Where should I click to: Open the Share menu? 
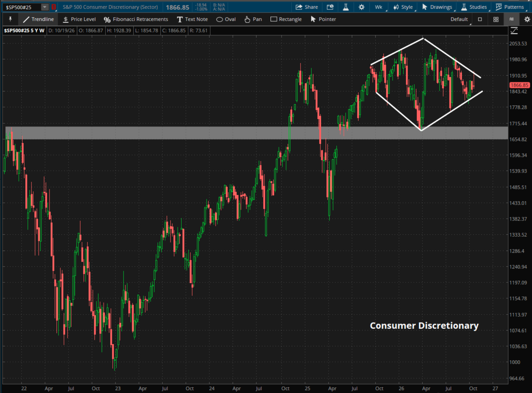point(307,7)
